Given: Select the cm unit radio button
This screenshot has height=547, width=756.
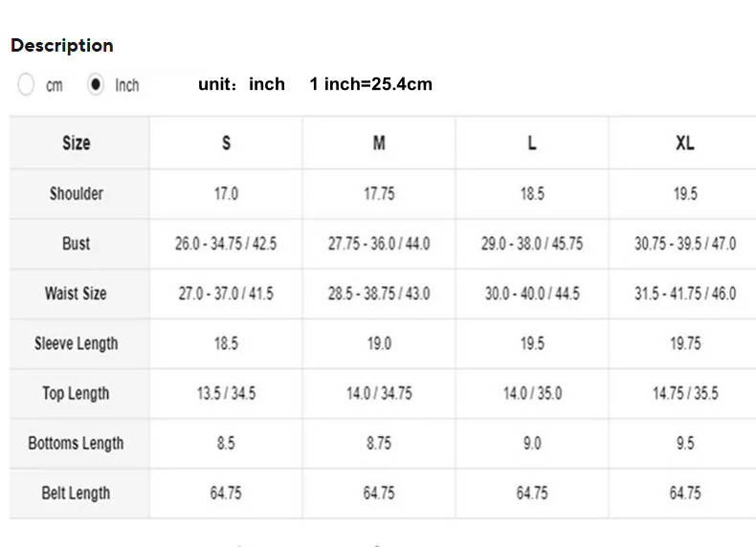Looking at the screenshot, I should click(x=26, y=84).
